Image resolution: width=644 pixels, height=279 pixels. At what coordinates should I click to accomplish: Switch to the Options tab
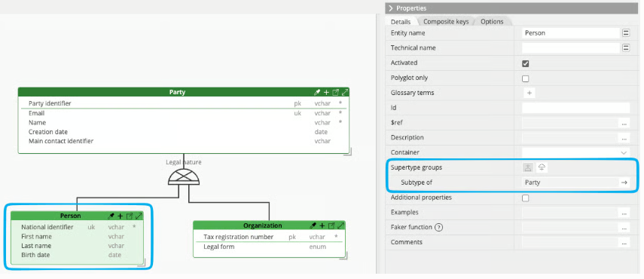[492, 22]
